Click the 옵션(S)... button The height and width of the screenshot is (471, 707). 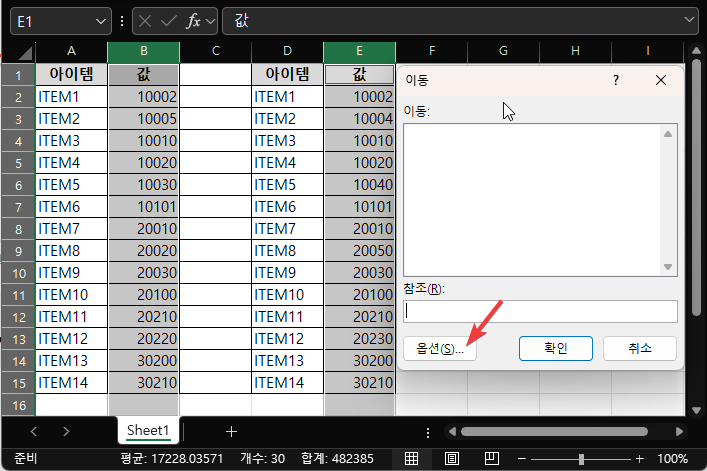(440, 348)
